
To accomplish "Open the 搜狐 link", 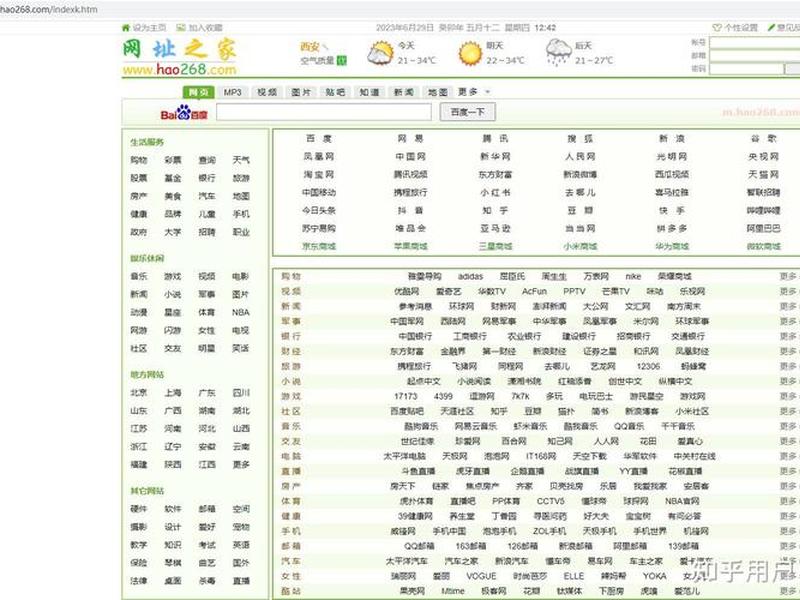I will point(580,139).
